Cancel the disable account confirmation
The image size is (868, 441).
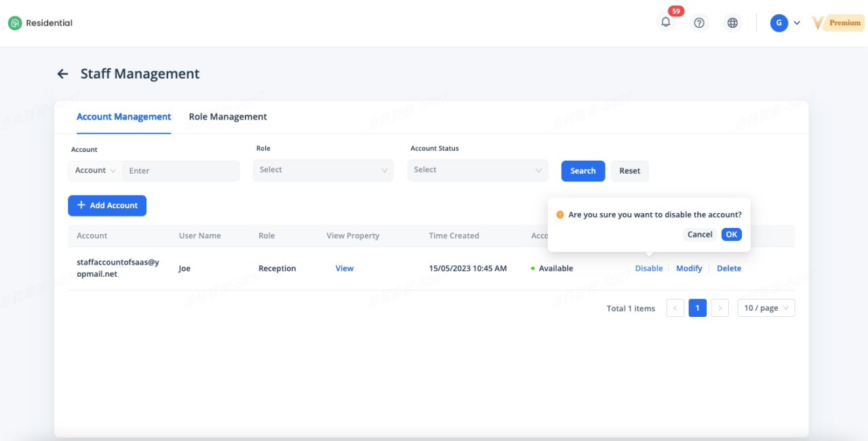click(699, 234)
